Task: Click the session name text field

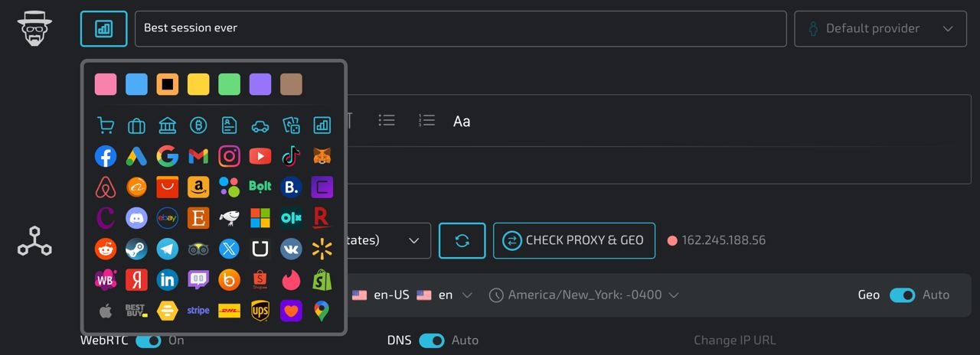Action: click(460, 28)
